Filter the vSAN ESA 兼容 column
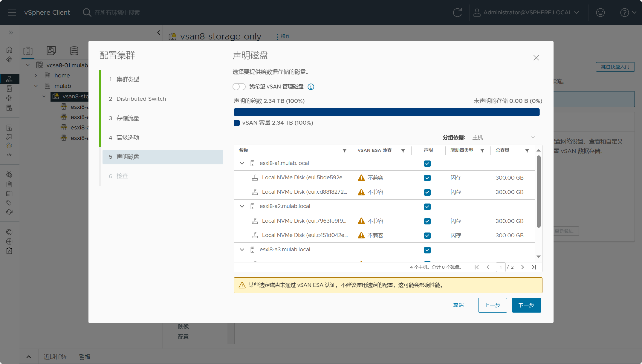The height and width of the screenshot is (364, 642). (x=403, y=151)
